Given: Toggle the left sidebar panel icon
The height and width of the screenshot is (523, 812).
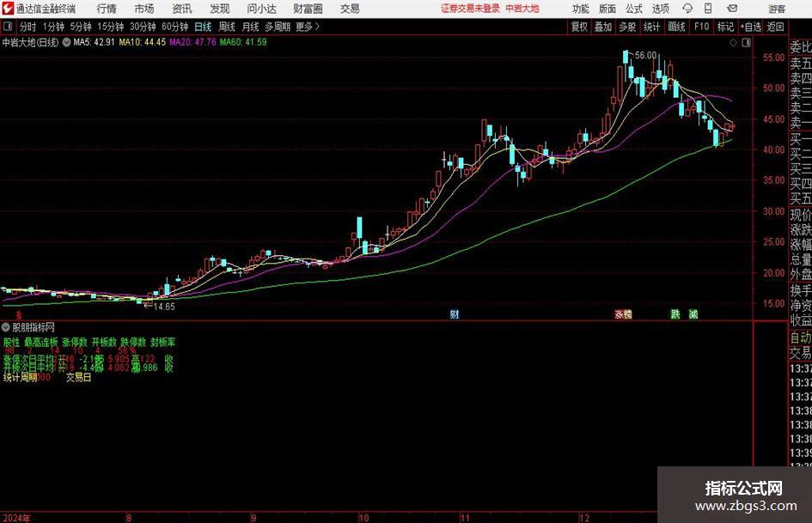Looking at the screenshot, I should 8,27.
